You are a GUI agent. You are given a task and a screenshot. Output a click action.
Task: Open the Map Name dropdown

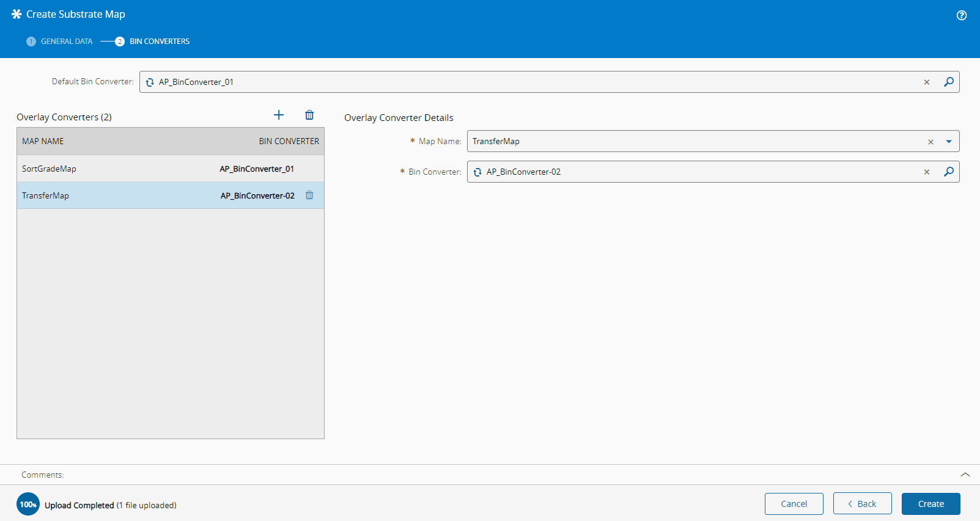tap(948, 142)
